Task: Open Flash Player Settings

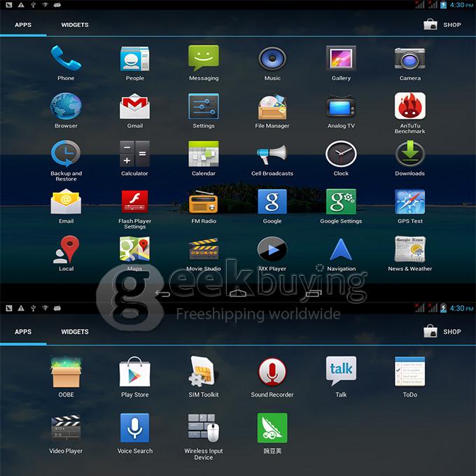Action: click(134, 202)
